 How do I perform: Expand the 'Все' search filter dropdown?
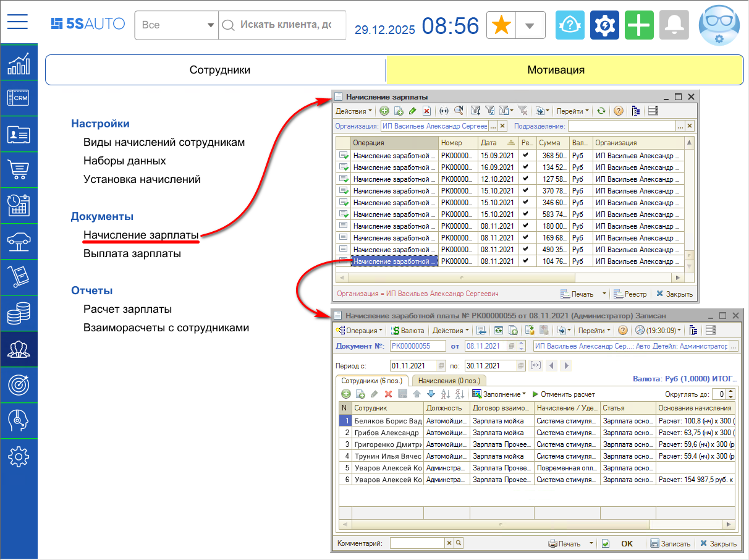pos(176,25)
